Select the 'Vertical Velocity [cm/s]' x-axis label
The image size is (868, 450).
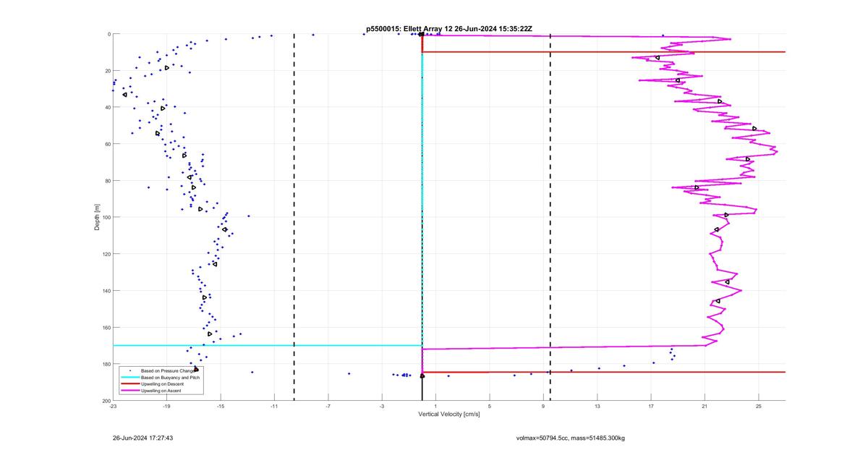point(448,415)
